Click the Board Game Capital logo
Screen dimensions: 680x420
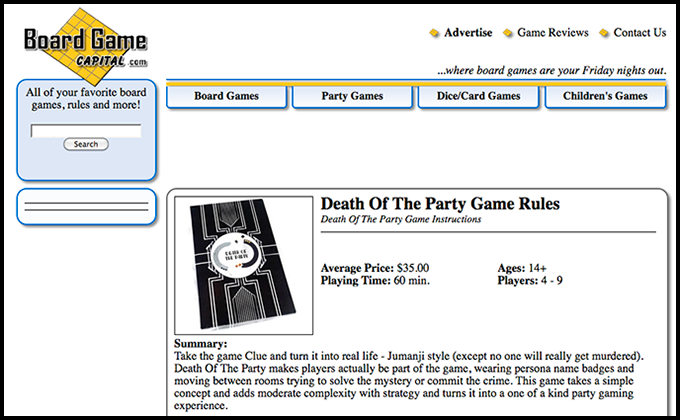pos(85,47)
